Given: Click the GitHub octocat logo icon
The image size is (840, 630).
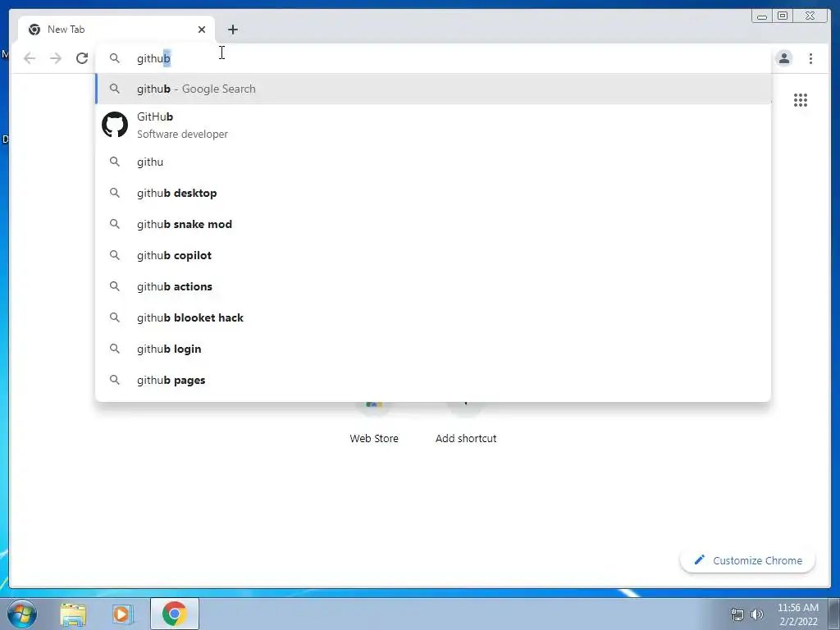Looking at the screenshot, I should (x=115, y=125).
